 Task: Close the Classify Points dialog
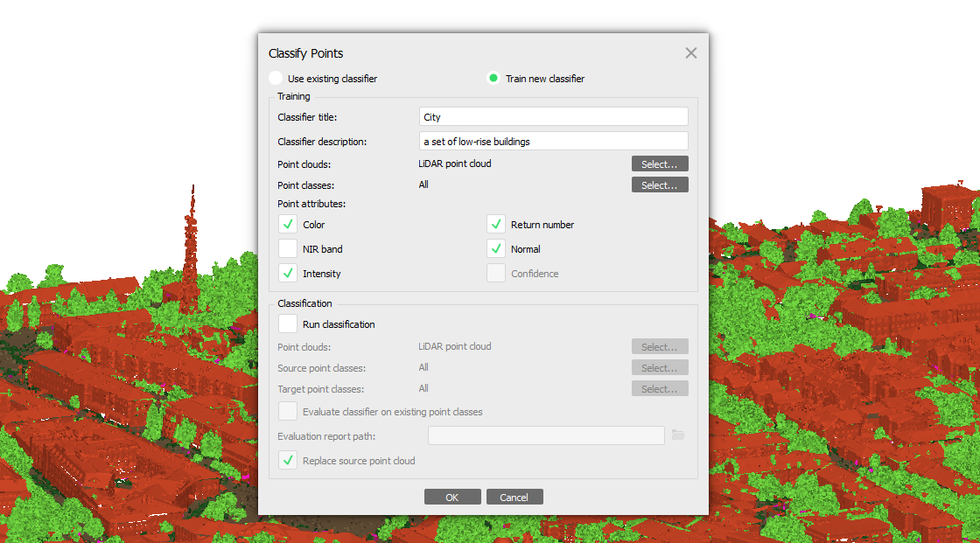click(690, 53)
